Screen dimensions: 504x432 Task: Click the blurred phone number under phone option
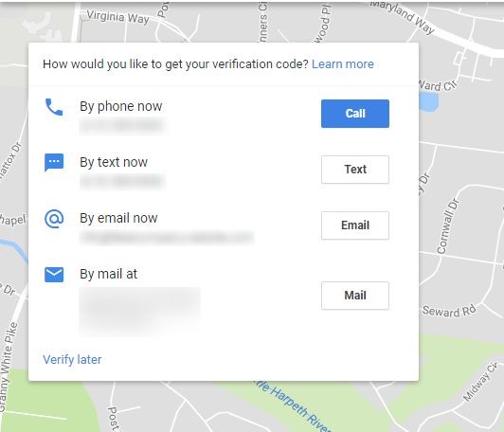pos(122,126)
